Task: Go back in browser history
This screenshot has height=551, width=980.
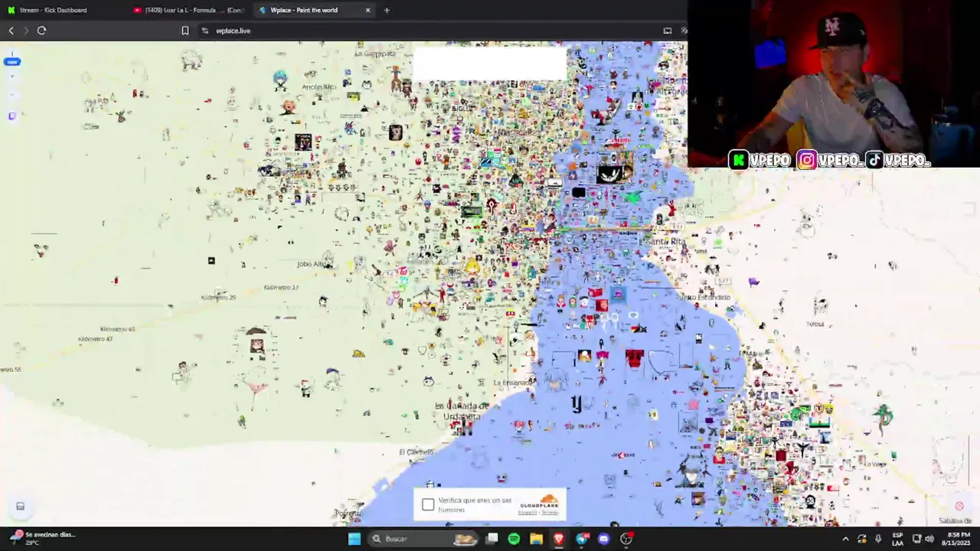Action: pyautogui.click(x=11, y=31)
